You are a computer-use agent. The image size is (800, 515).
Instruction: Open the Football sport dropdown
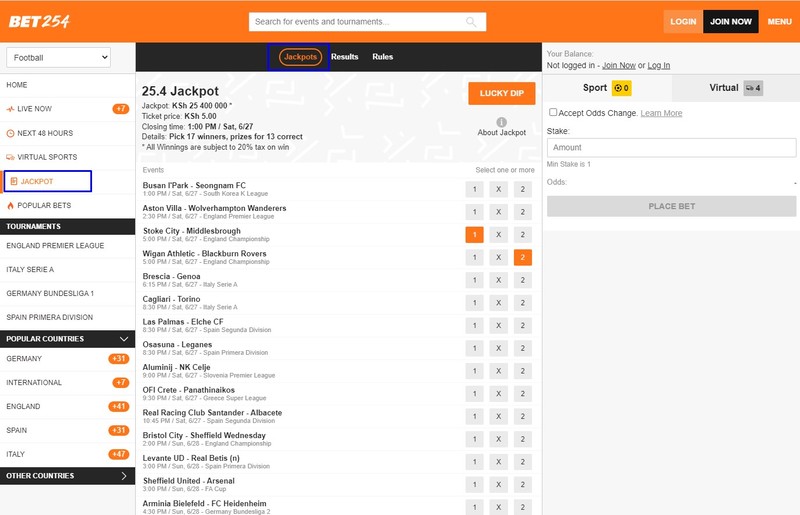coord(59,58)
